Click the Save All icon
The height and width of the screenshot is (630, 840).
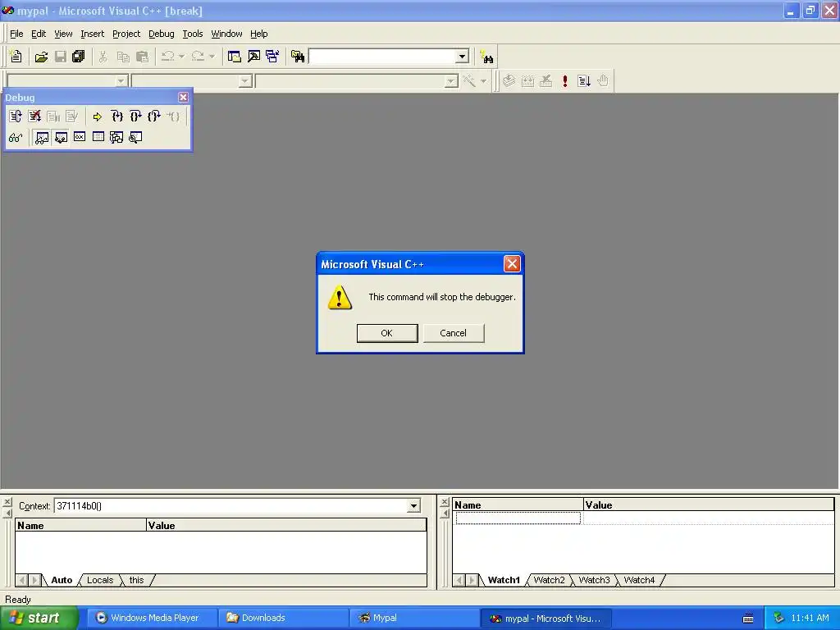click(x=79, y=57)
